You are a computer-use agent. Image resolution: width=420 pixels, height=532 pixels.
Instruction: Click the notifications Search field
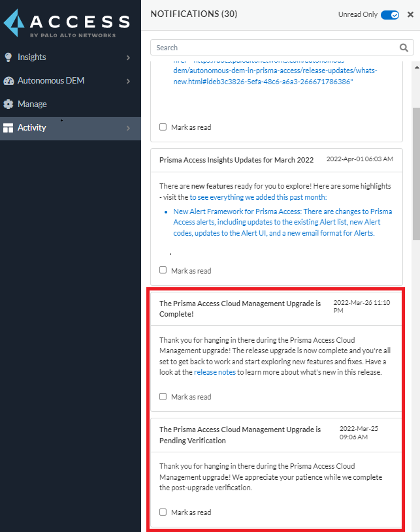[x=282, y=48]
